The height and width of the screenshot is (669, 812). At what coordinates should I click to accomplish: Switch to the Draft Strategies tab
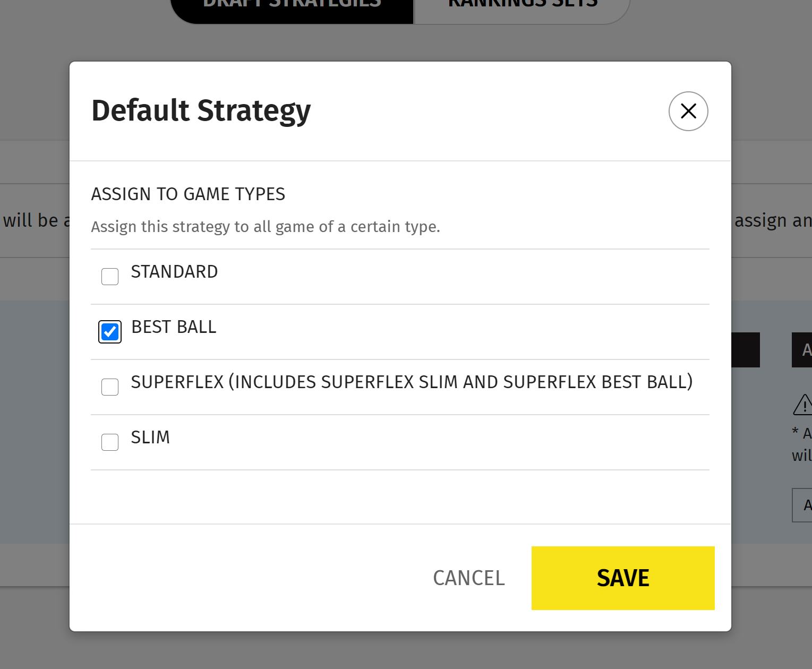coord(292,5)
